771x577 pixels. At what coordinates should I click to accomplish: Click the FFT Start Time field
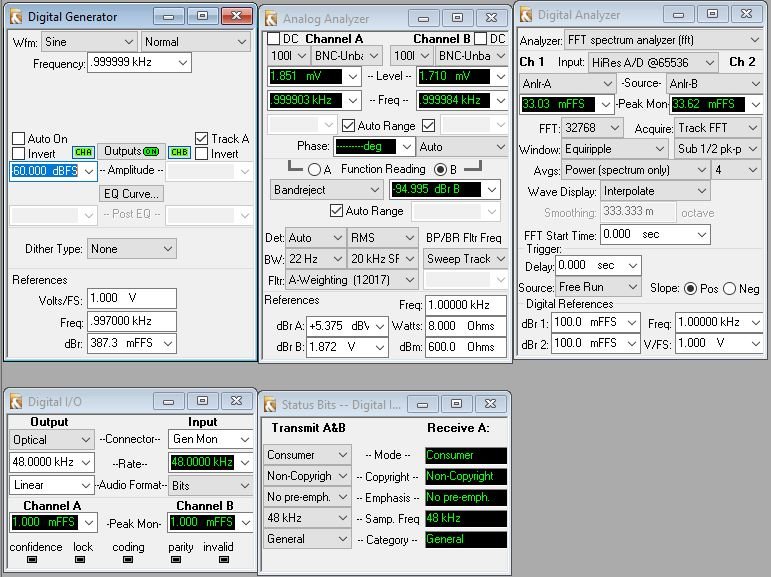pos(655,234)
